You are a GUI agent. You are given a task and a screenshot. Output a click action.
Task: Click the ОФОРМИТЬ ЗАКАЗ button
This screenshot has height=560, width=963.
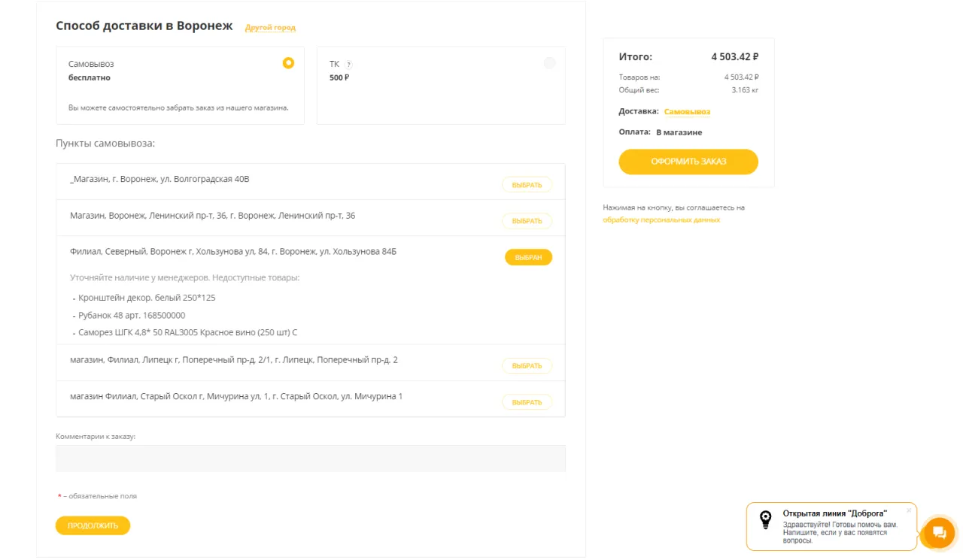click(x=688, y=162)
